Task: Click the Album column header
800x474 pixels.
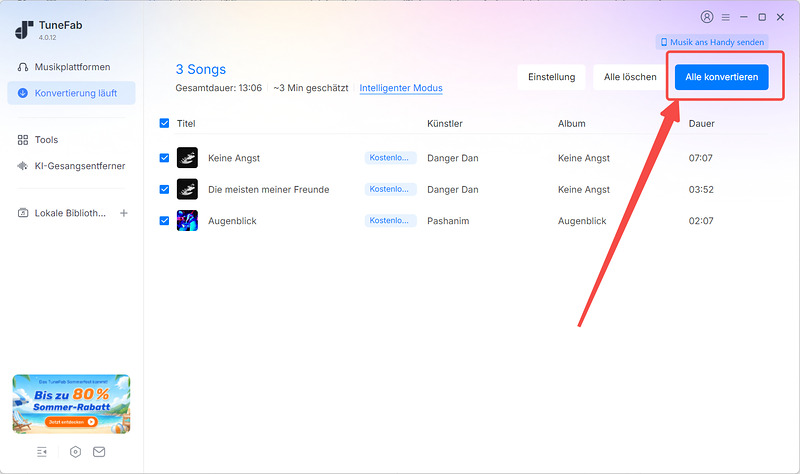Action: click(571, 123)
